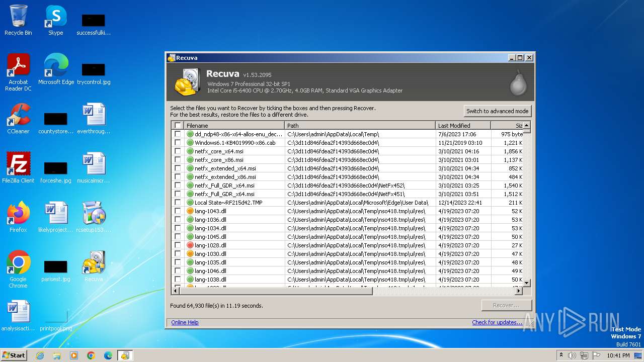Viewport: 644px width, 362px height.
Task: Launch Skype from desktop shortcut
Action: coord(56,20)
